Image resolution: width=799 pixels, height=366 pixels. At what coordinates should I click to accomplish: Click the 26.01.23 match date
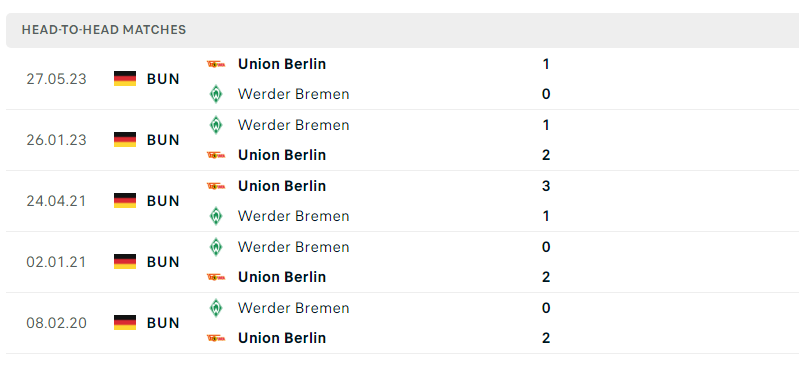(x=57, y=140)
